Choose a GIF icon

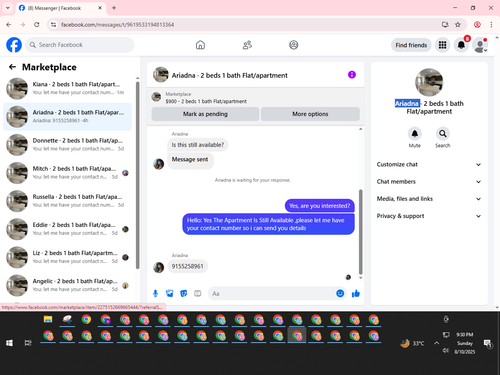pyautogui.click(x=198, y=293)
